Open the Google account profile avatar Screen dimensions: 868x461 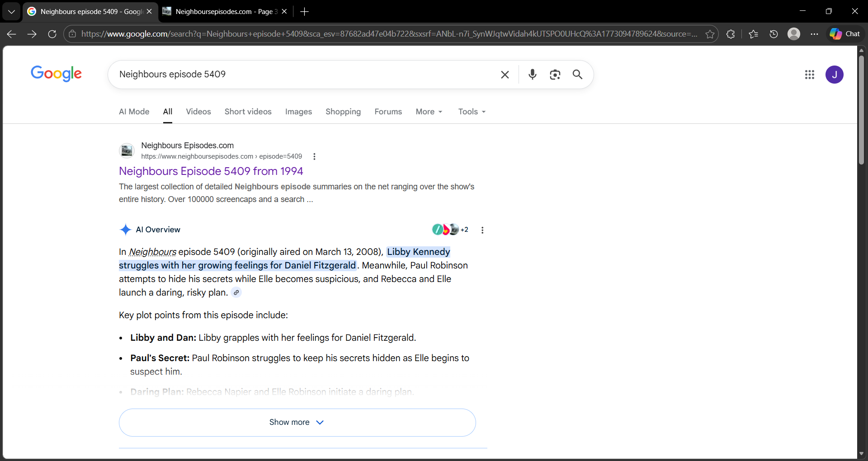tap(834, 75)
